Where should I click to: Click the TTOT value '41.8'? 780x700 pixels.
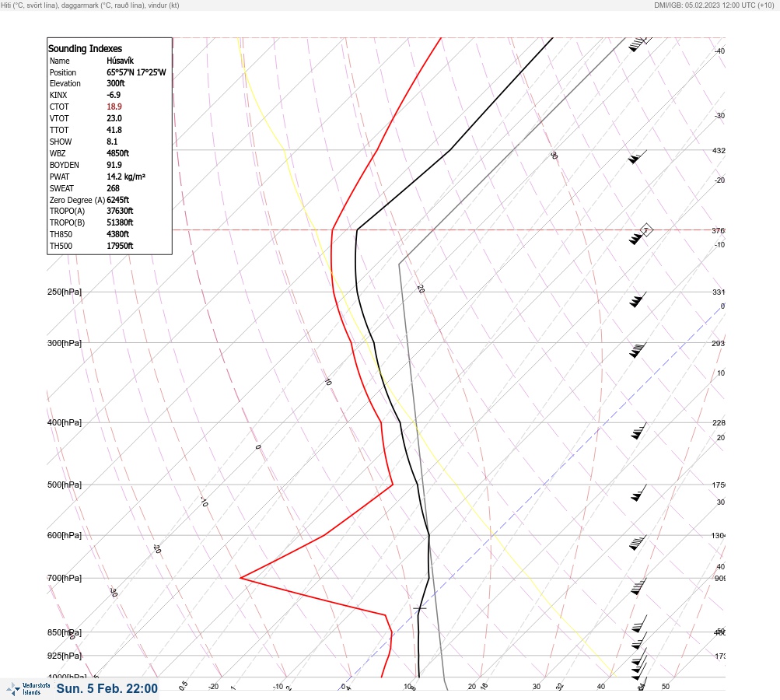pos(114,130)
